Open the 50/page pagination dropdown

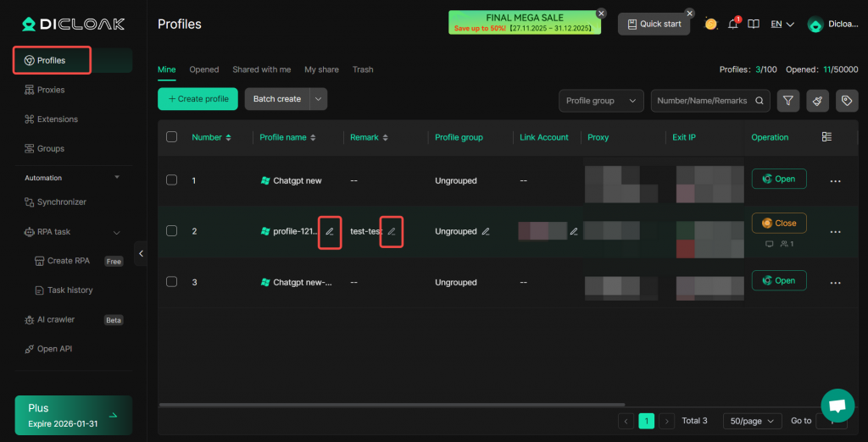[x=752, y=421]
